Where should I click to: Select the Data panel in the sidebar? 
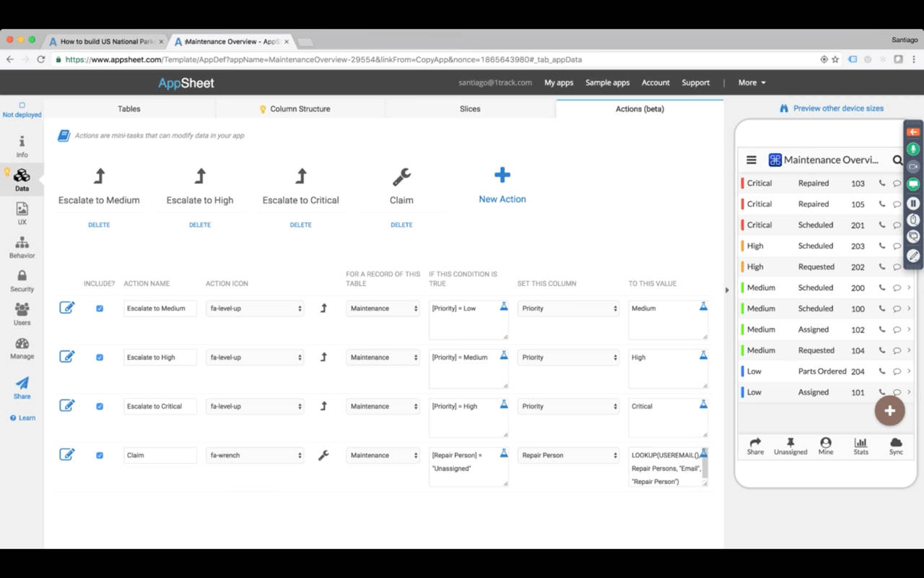pos(21,179)
